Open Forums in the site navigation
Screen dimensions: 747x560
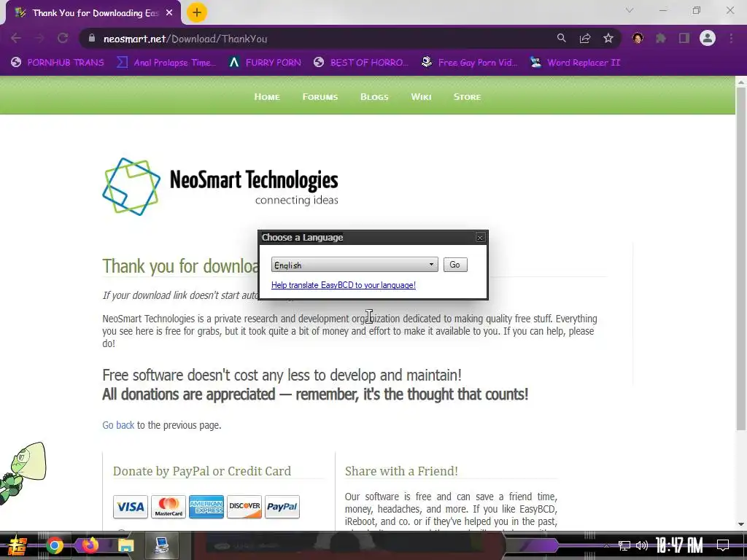pyautogui.click(x=320, y=97)
